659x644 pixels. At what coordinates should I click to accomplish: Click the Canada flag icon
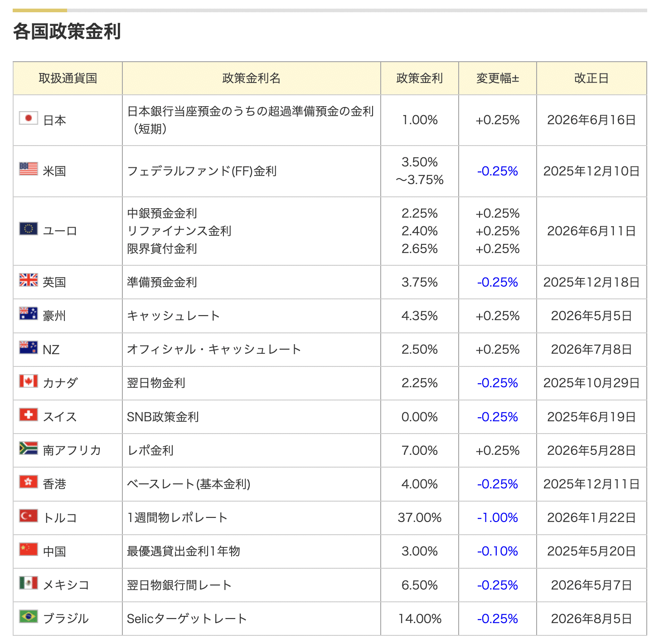[x=29, y=381]
